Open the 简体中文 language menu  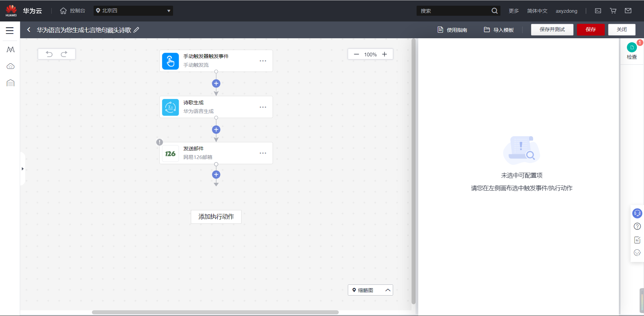537,11
